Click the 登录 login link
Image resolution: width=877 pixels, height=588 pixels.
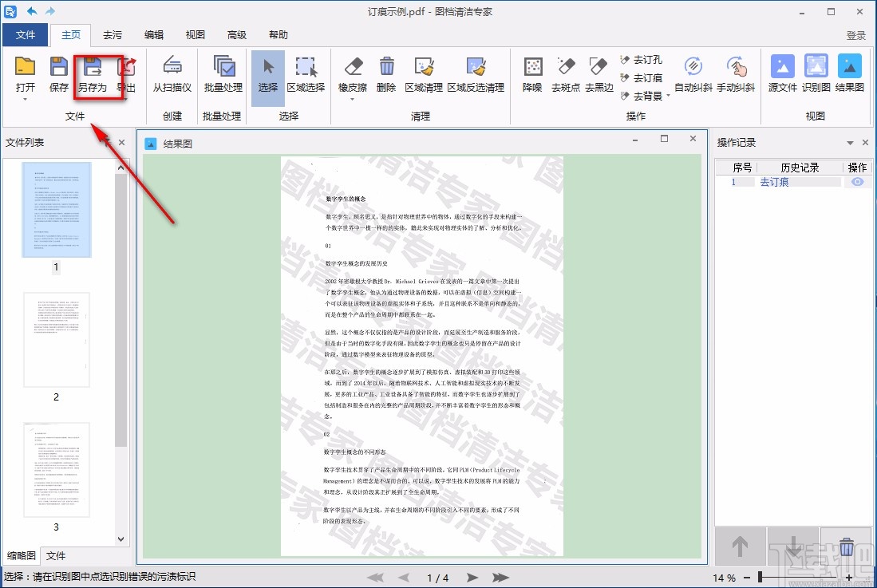[855, 35]
